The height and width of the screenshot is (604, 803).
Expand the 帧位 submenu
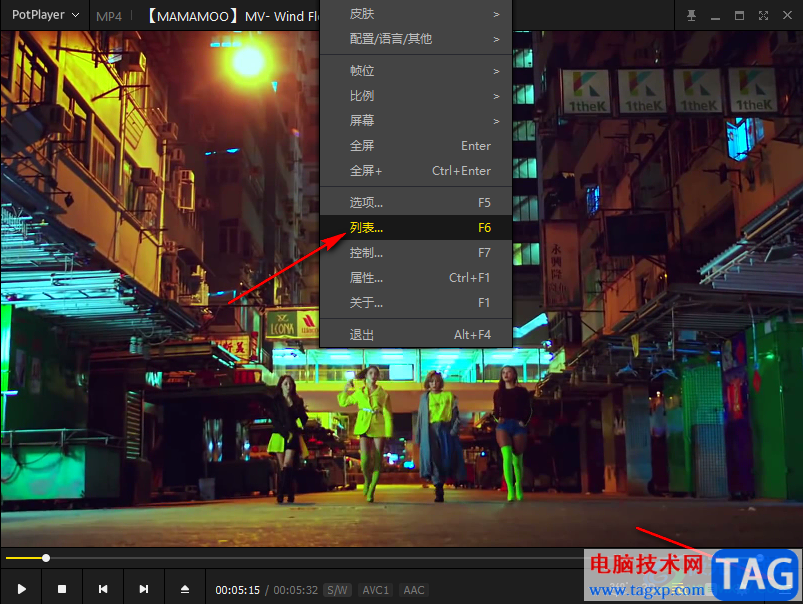tap(416, 71)
